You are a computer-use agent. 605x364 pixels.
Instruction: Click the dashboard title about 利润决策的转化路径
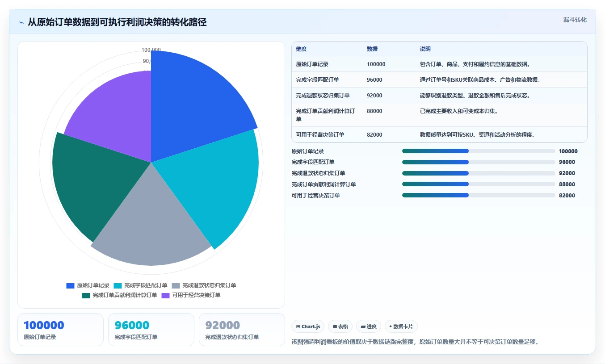[117, 22]
